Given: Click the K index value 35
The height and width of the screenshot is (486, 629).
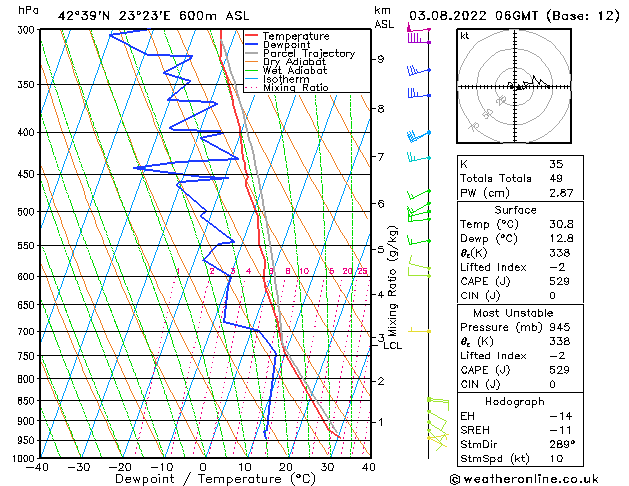Looking at the screenshot, I should [x=556, y=164].
